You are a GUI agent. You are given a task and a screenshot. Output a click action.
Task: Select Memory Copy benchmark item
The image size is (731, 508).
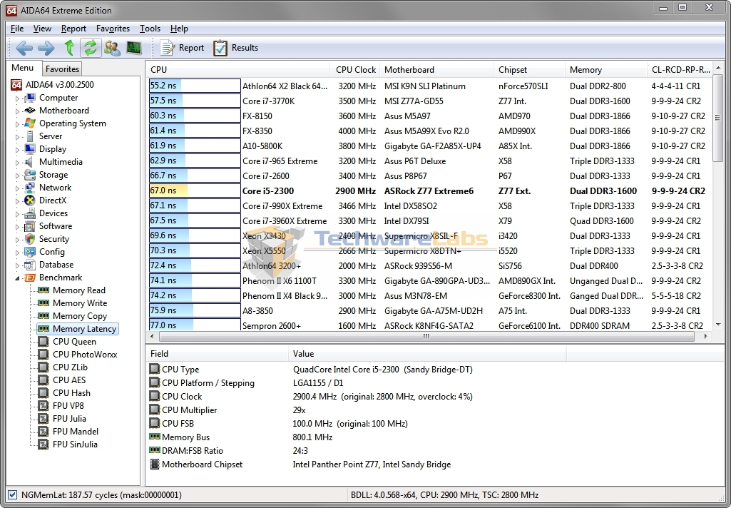72,316
